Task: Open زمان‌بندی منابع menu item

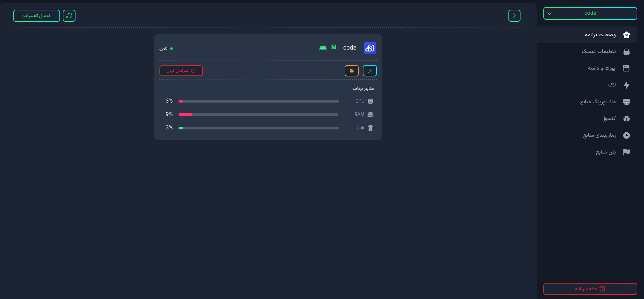Action: tap(587, 135)
